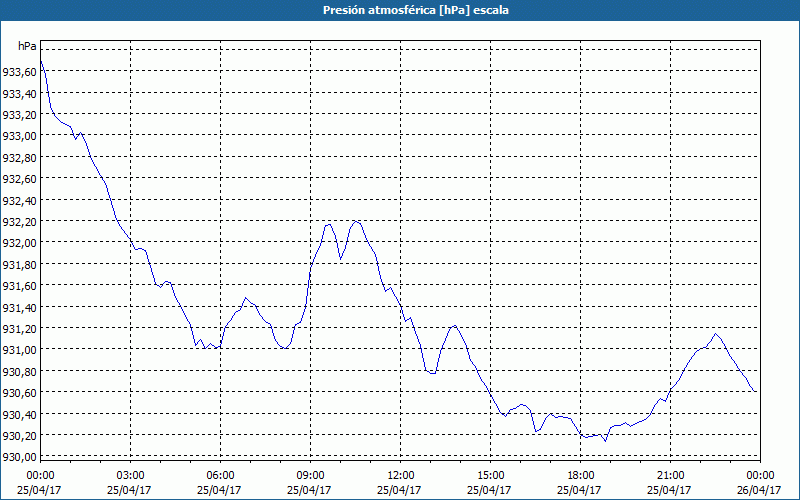Viewport: 800px width, 500px height.
Task: Select the 931,20 axis value
Action: pos(19,329)
